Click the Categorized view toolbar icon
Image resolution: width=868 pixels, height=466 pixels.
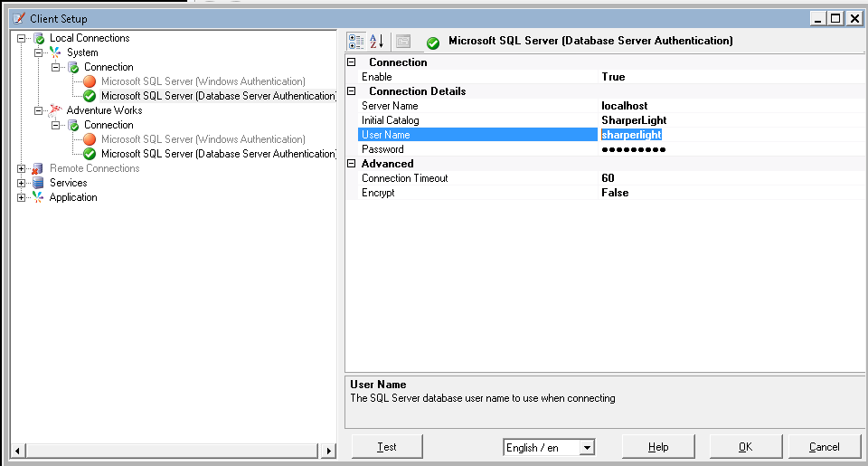click(x=356, y=41)
